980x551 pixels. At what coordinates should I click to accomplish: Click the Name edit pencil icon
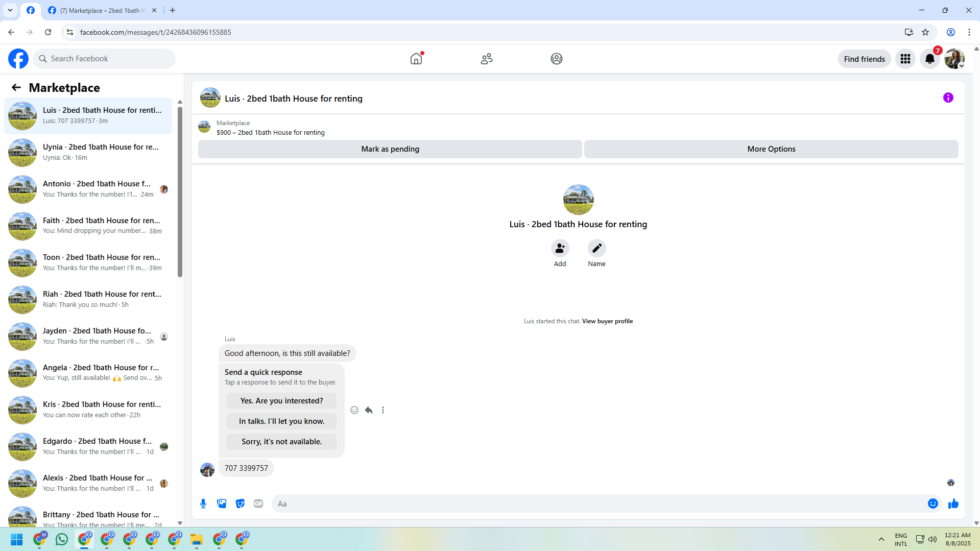597,248
